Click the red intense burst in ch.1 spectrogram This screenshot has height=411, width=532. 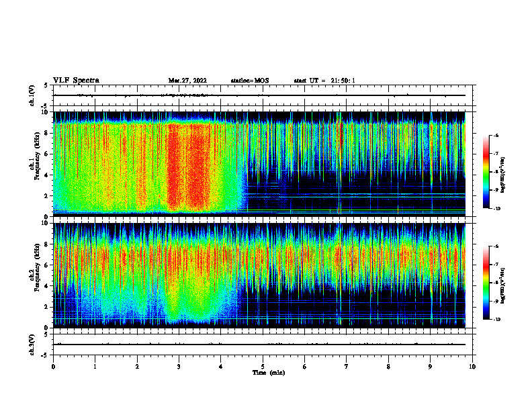tap(187, 166)
